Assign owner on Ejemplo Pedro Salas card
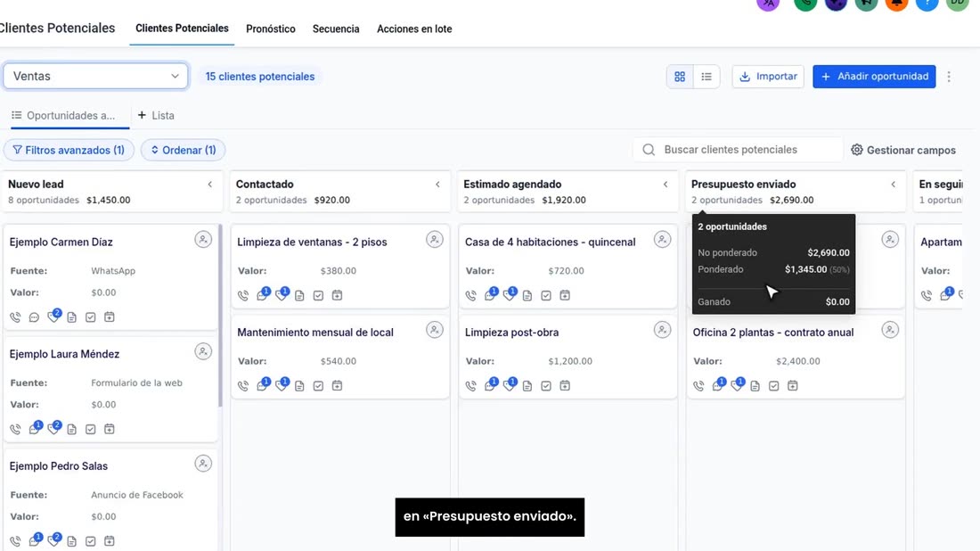Screen dimensions: 980x551 (x=203, y=464)
